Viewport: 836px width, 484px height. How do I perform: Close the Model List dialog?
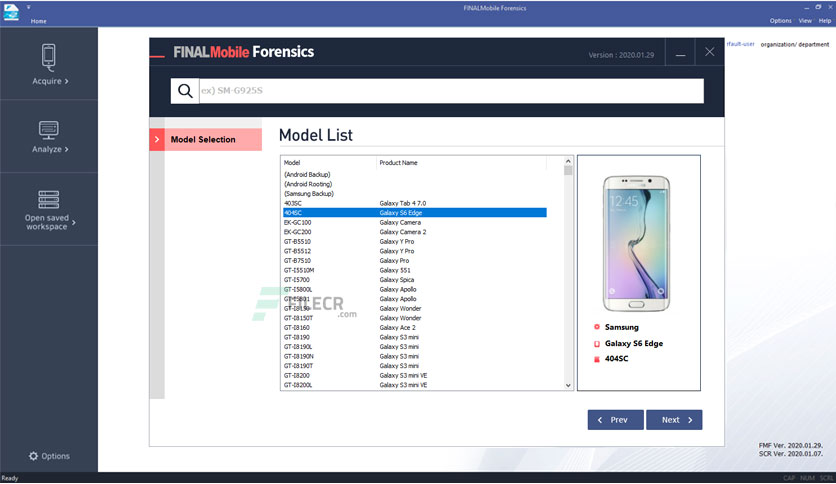tap(710, 52)
